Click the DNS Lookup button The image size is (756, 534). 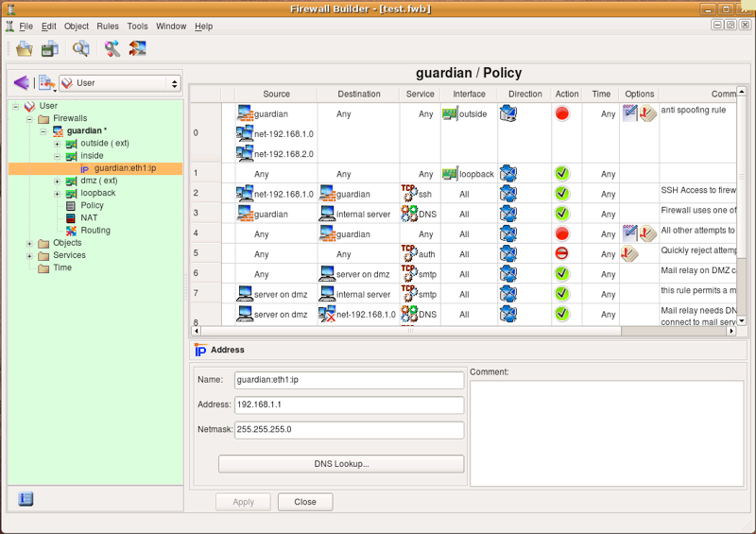341,463
